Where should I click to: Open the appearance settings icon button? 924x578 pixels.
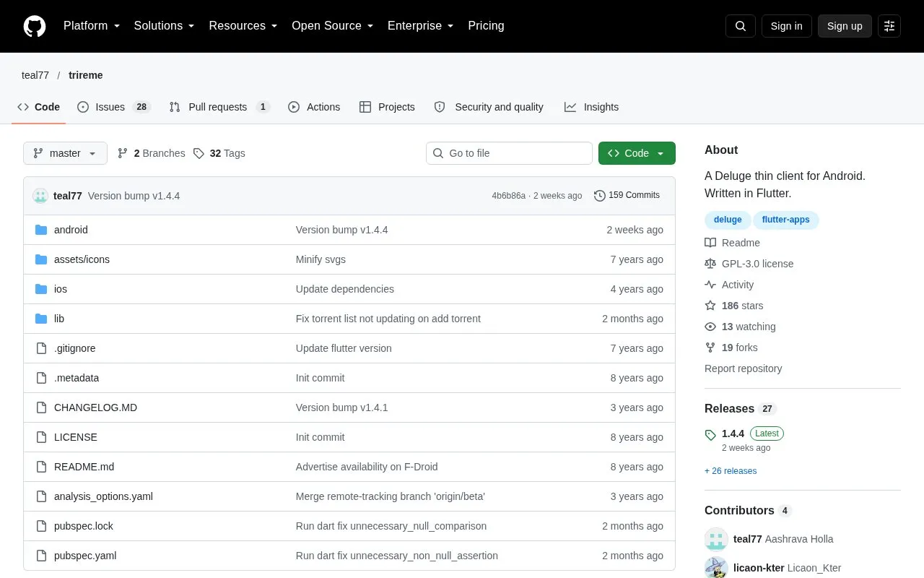tap(889, 26)
